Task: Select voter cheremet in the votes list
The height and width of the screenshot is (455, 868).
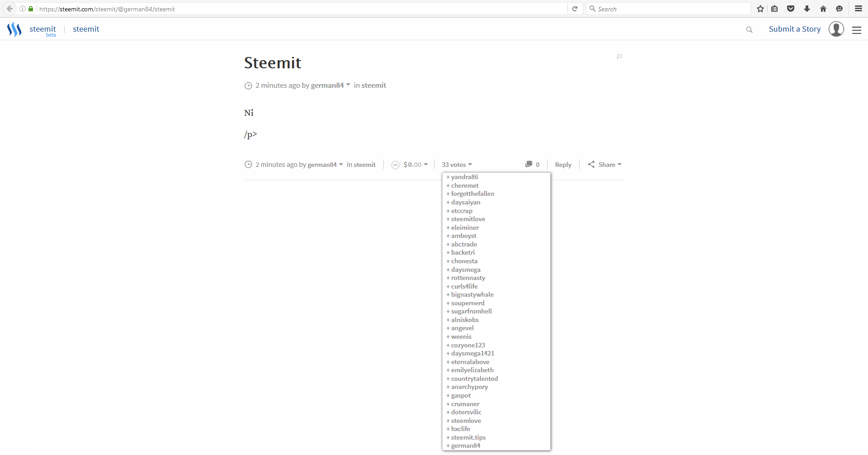Action: [465, 185]
